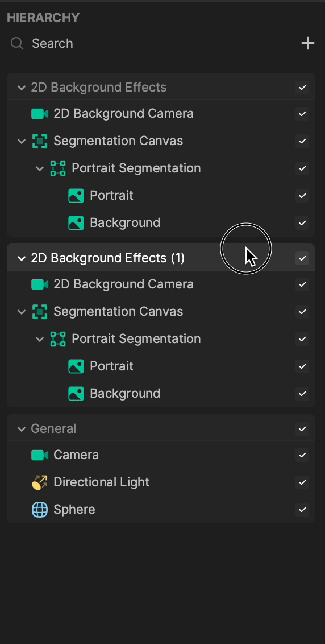Viewport: 325px width, 644px height.
Task: Click Camera icon in General group
Action: (x=40, y=455)
